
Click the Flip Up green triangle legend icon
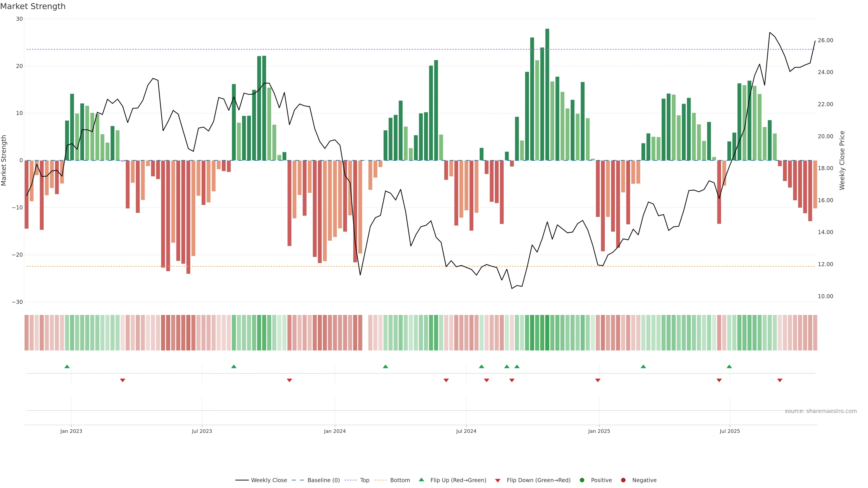click(x=421, y=480)
